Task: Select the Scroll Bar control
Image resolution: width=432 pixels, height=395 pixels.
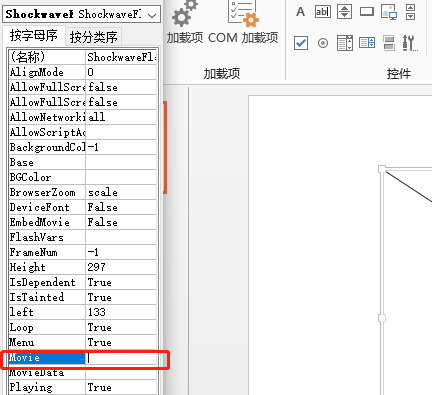Action: click(411, 12)
